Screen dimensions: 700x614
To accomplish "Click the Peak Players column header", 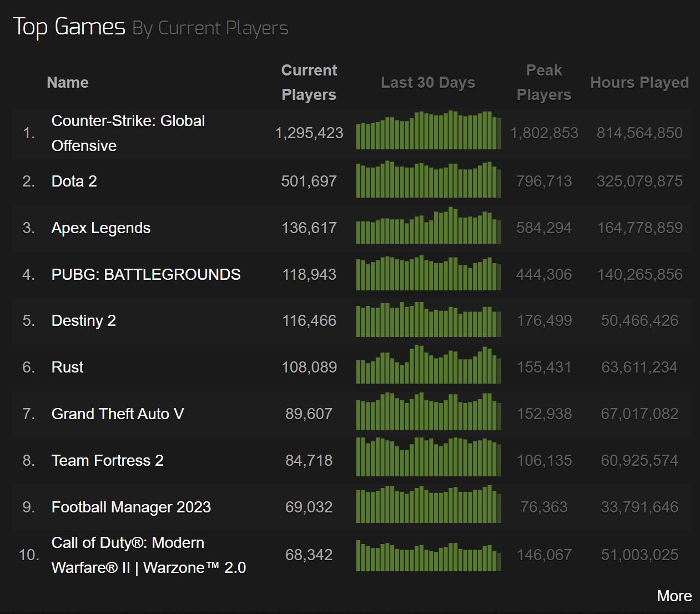I will tap(544, 82).
